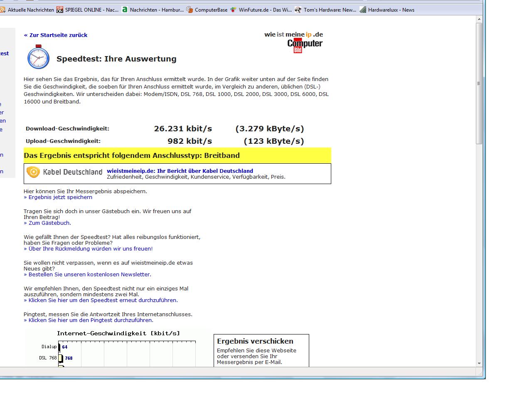Go back via Zur Startseite zurück
532x413 pixels.
click(56, 35)
